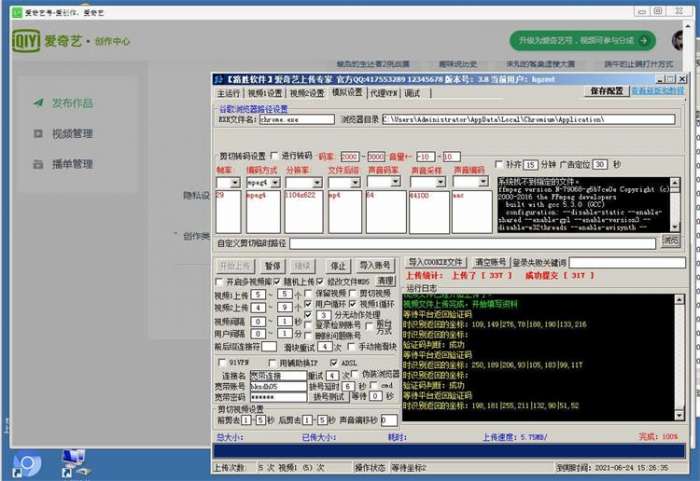Open 视频管理 in the iQIYI sidebar
This screenshot has height=481, width=700.
(x=72, y=134)
